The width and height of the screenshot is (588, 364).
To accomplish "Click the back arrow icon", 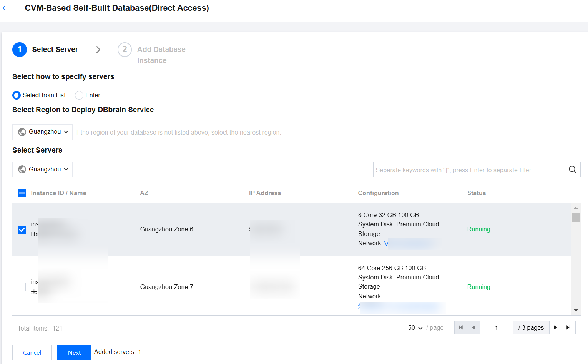I will click(x=6, y=8).
